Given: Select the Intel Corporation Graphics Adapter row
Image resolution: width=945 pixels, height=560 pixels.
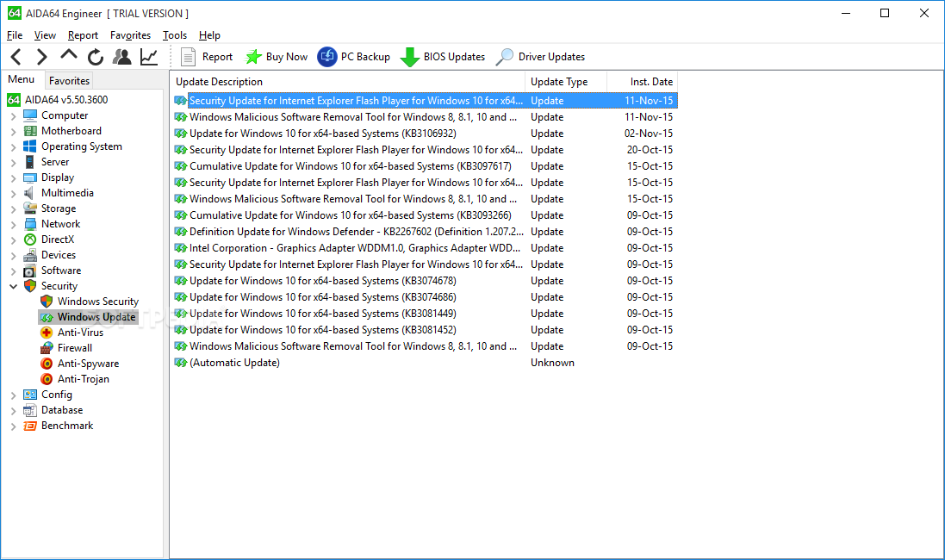Looking at the screenshot, I should 425,248.
